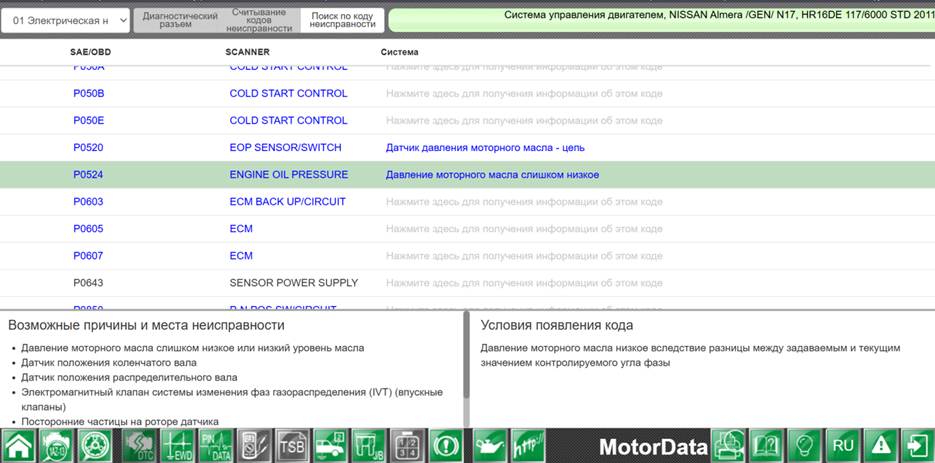This screenshot has height=463, width=935.
Task: Click the print preview icon
Action: [729, 446]
